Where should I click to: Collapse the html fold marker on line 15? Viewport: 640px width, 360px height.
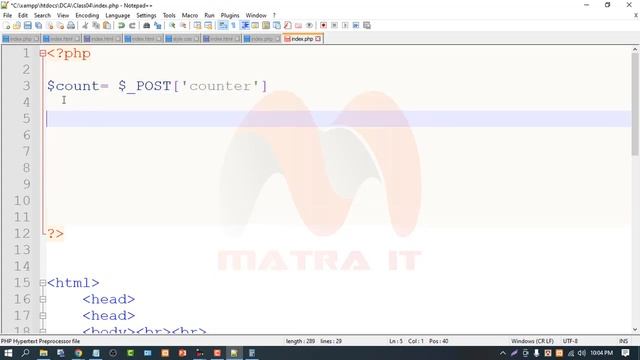(x=43, y=282)
